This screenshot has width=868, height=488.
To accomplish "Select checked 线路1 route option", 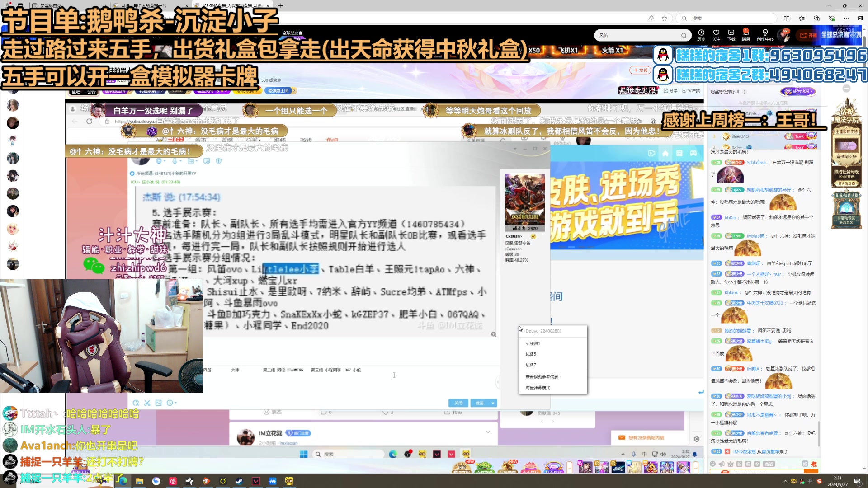I will click(552, 343).
